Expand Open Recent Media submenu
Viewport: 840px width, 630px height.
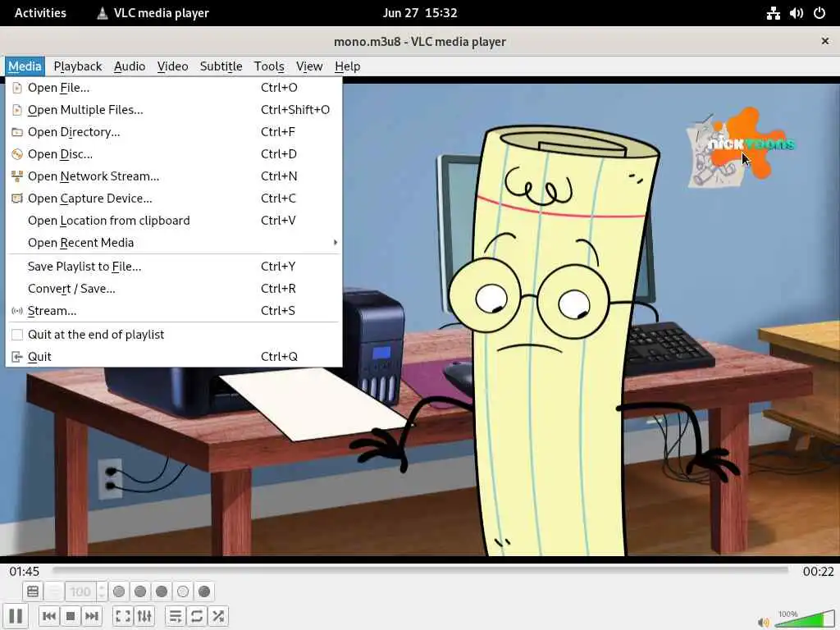pos(174,243)
